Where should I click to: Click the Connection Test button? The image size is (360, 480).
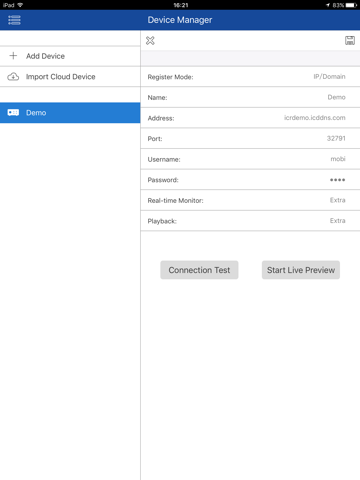pos(199,270)
